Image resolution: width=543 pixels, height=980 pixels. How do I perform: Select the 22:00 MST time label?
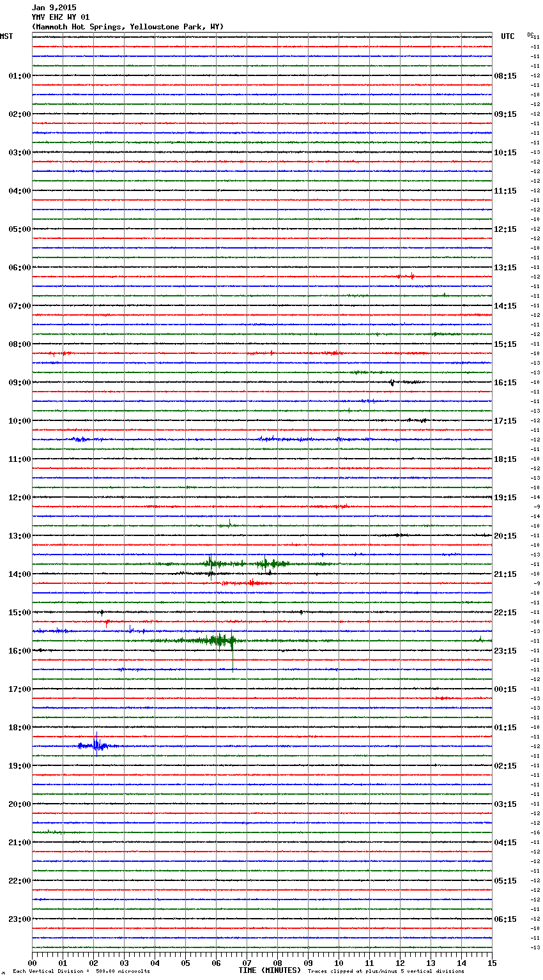point(20,881)
